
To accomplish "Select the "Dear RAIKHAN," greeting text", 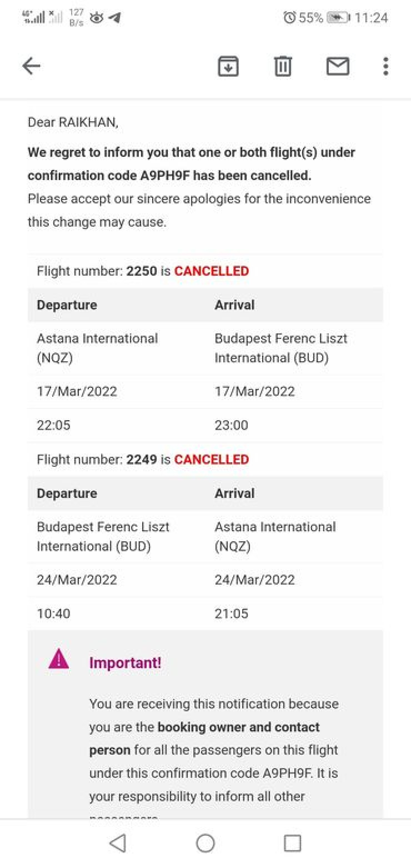I will (73, 122).
